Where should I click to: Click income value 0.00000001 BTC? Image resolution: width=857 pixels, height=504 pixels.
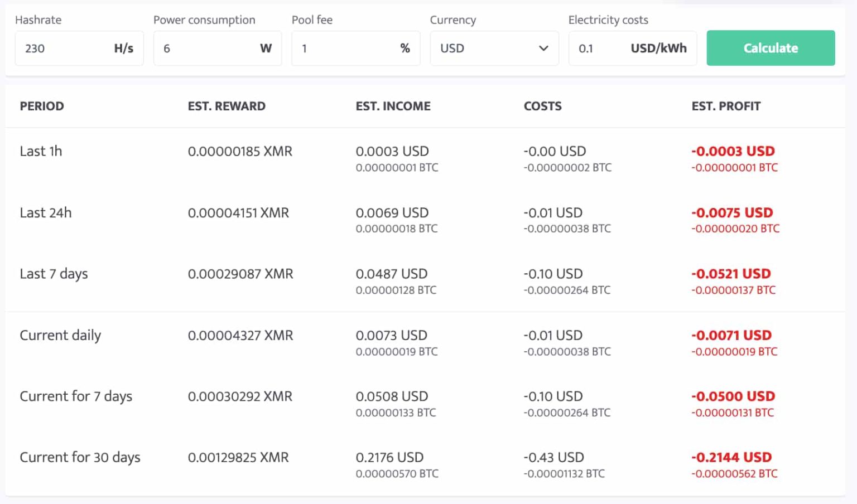(397, 167)
